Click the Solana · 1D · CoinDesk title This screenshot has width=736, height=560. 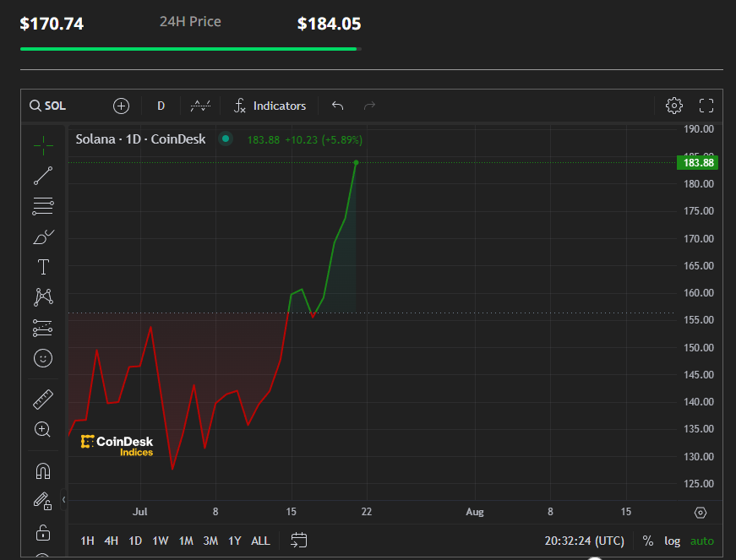tap(140, 139)
